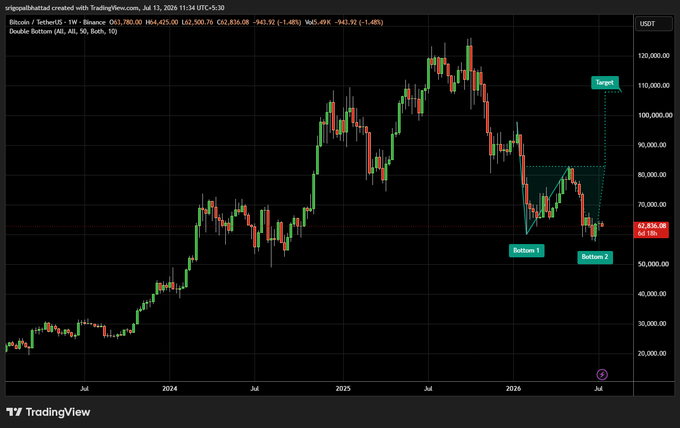Click the TradingView logo

click(x=48, y=412)
